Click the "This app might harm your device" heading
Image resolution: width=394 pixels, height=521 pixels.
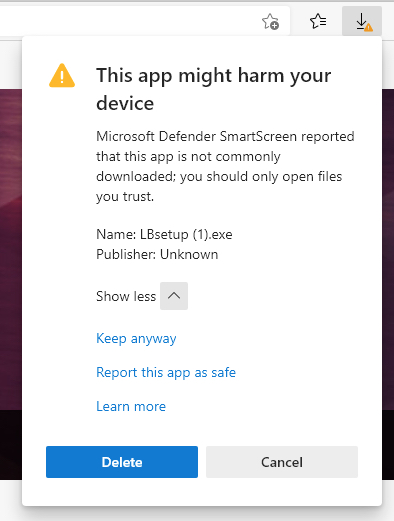click(x=214, y=89)
